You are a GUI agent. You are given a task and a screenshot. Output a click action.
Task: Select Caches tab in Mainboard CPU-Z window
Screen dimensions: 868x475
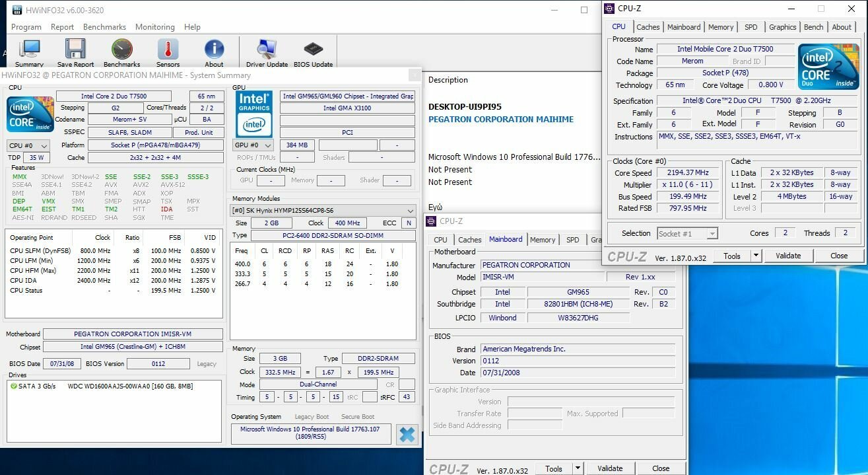[470, 240]
